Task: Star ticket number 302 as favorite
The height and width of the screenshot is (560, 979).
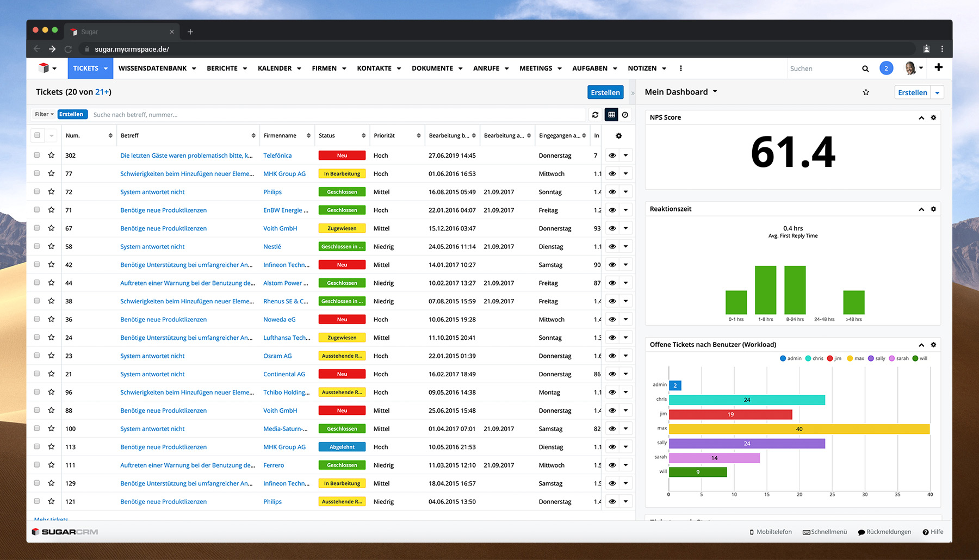Action: point(51,155)
